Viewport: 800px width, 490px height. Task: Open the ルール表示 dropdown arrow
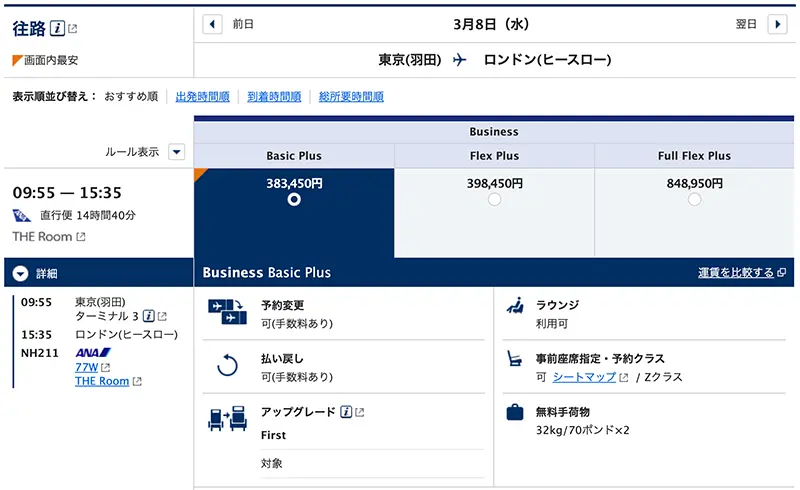[176, 152]
